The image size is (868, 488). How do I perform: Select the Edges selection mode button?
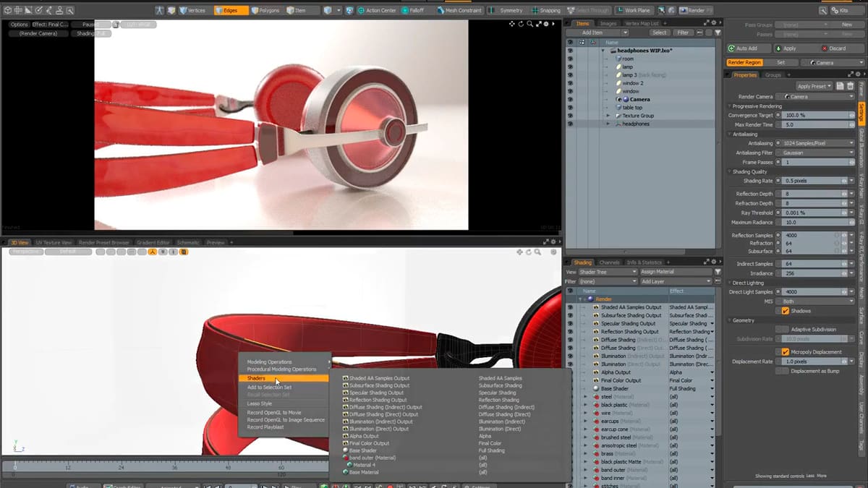click(x=231, y=10)
